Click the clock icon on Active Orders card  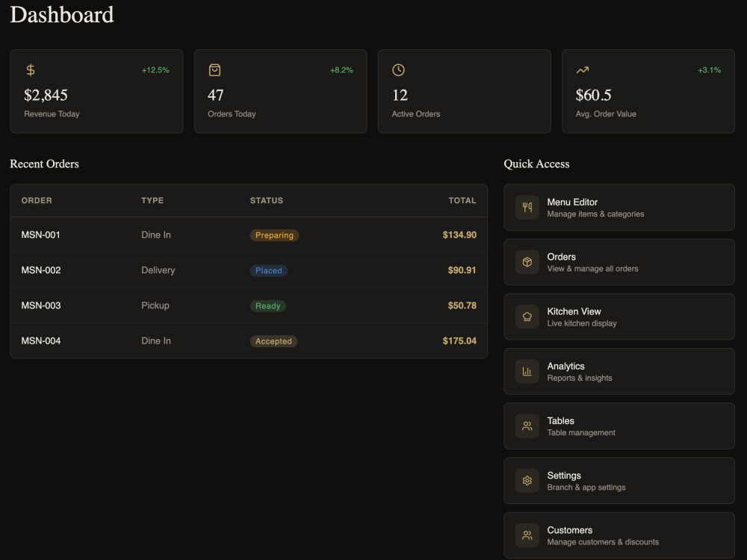click(398, 70)
